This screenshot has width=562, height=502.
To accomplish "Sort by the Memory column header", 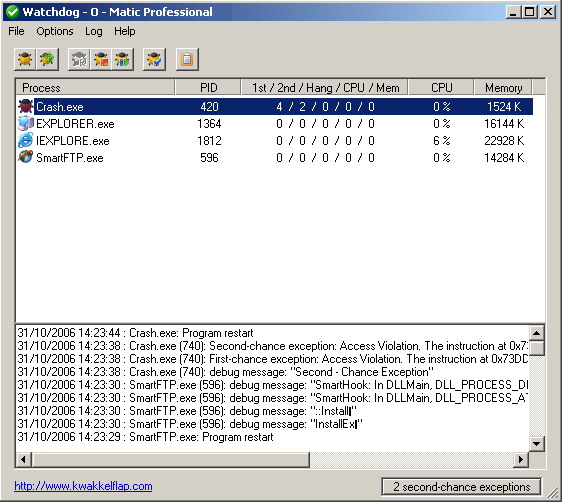I will (x=503, y=87).
